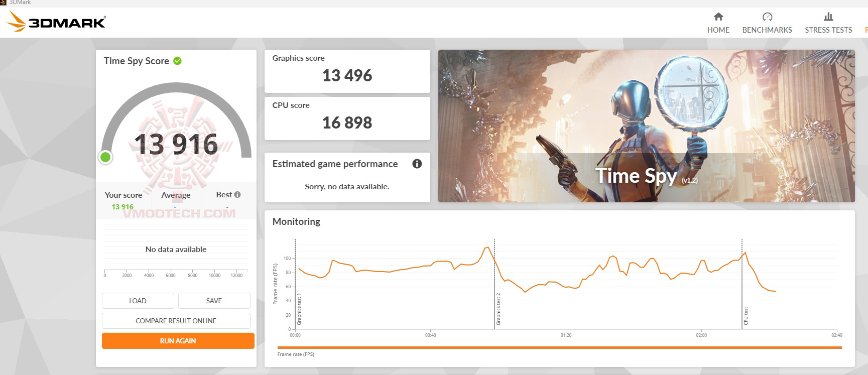This screenshot has width=868, height=375.
Task: Click the Graphics test 1 chart marker
Action: tap(299, 309)
